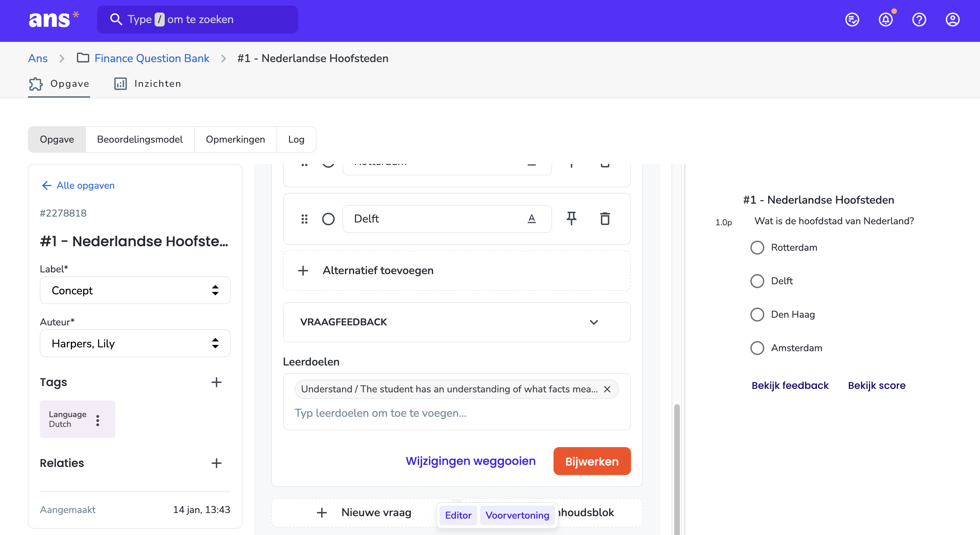The height and width of the screenshot is (535, 980).
Task: Open the Beoordelingsmodel tab
Action: point(140,139)
